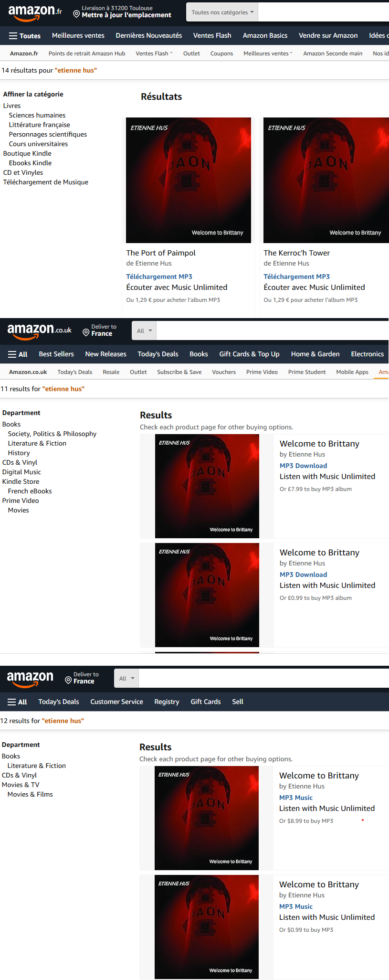Image resolution: width=389 pixels, height=980 pixels.
Task: Open The Port of Paimpol product link
Action: point(161,253)
